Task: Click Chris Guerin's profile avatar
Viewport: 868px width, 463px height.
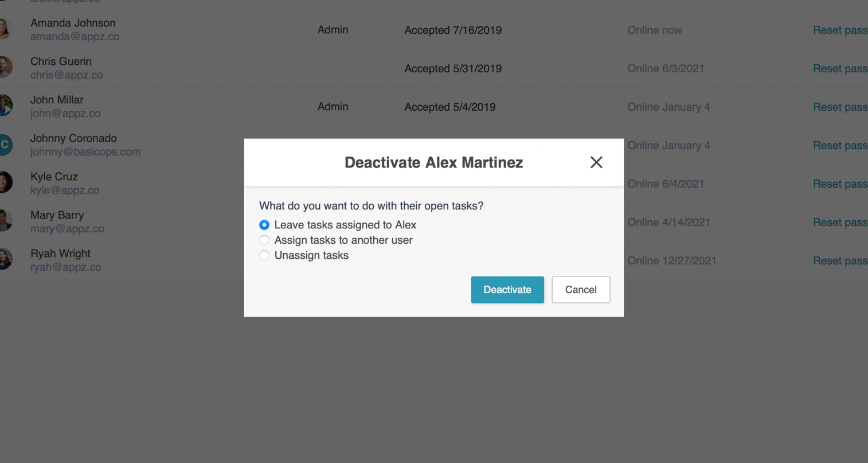Action: tap(5, 68)
